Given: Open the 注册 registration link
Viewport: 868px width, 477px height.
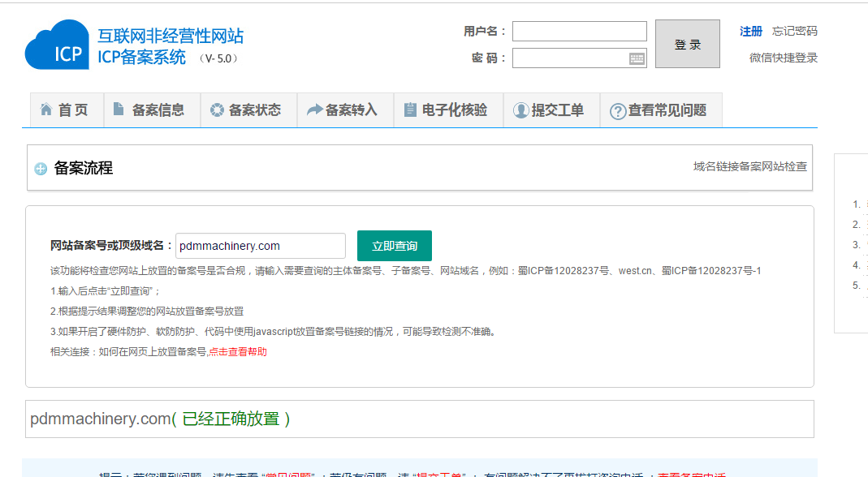Looking at the screenshot, I should pyautogui.click(x=750, y=31).
